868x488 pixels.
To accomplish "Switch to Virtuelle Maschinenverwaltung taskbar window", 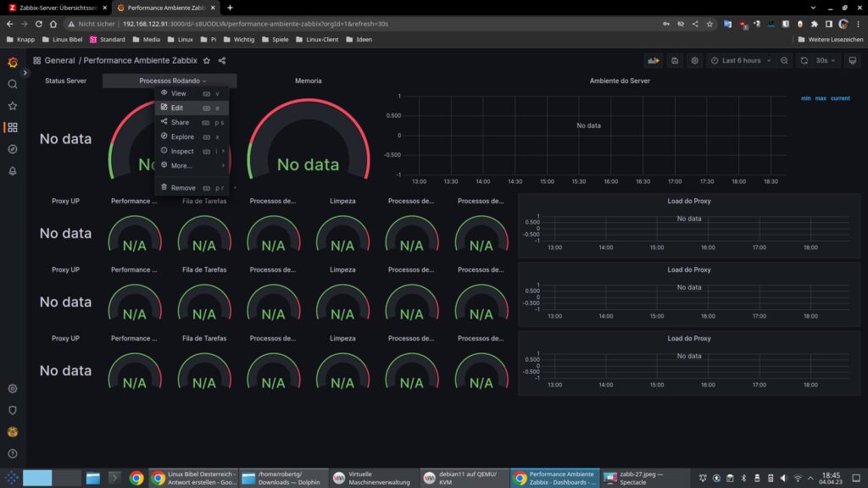I will click(373, 478).
